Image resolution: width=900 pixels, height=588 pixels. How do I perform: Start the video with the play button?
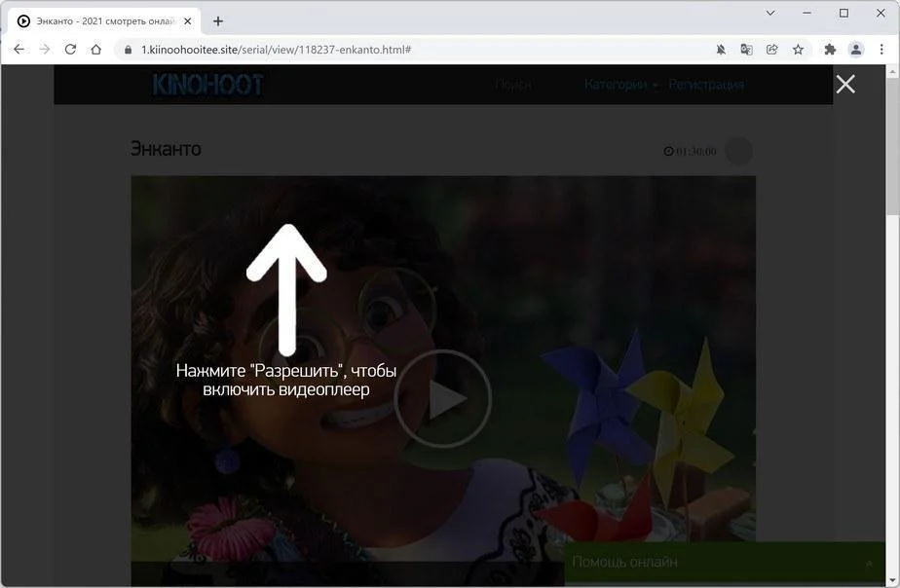442,399
